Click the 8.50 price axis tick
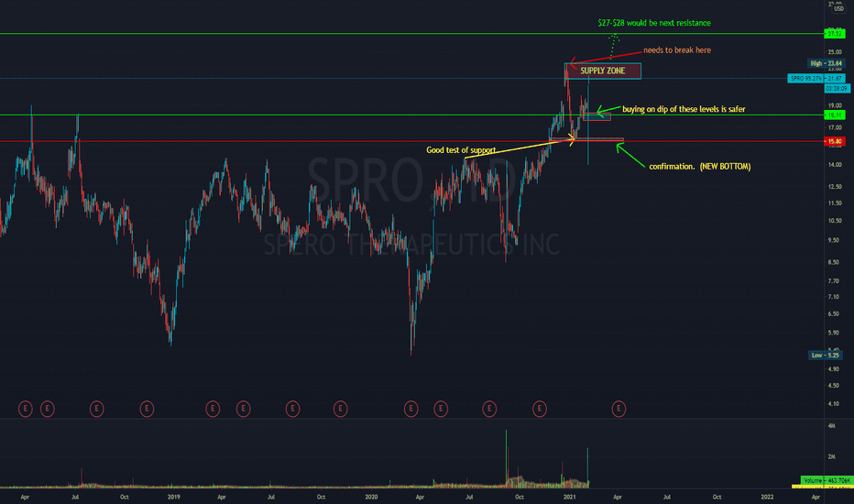Image resolution: width=854 pixels, height=504 pixels. [835, 263]
